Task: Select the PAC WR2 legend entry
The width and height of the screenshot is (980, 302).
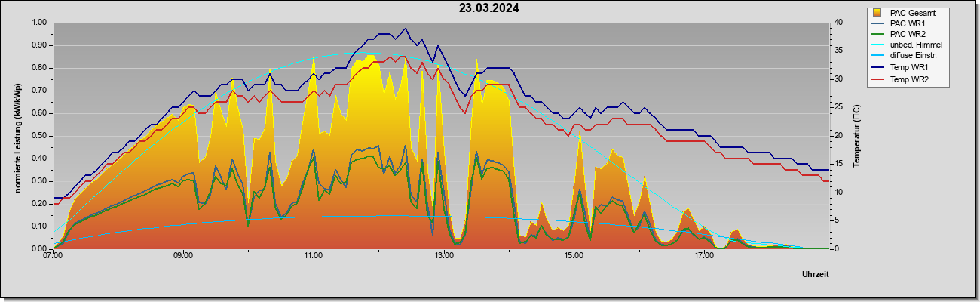Action: (908, 34)
